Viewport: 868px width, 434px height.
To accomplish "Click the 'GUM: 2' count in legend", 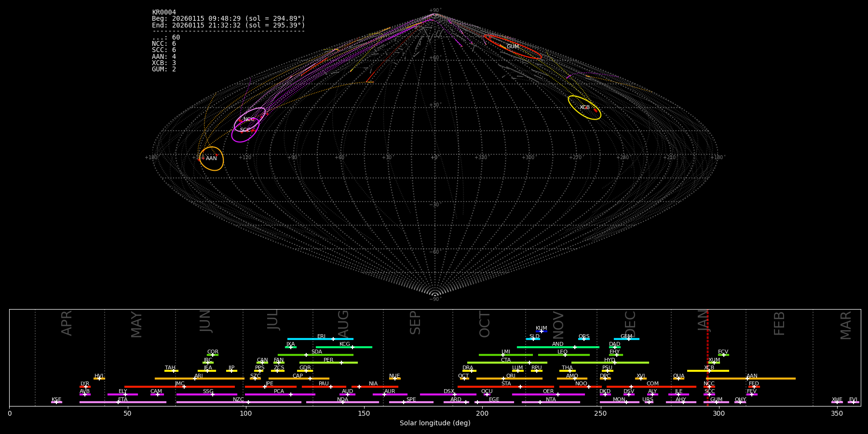I will tap(164, 69).
